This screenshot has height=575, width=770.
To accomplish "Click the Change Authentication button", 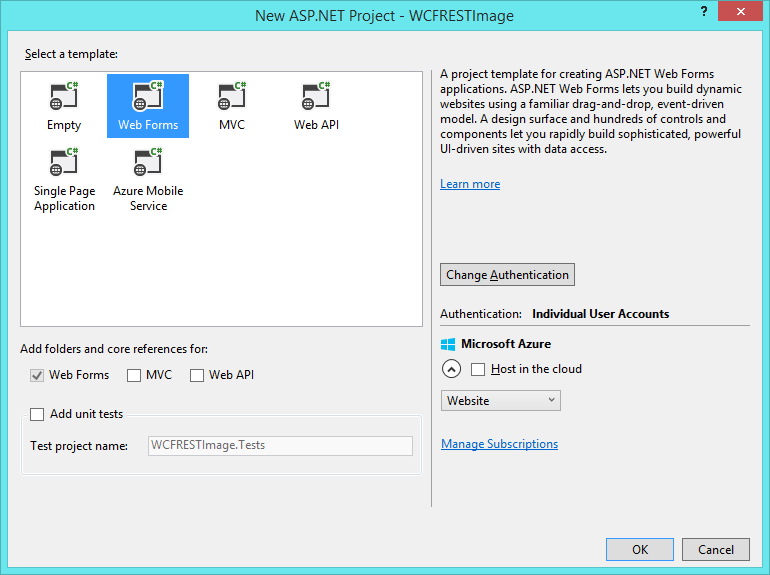I will click(507, 275).
